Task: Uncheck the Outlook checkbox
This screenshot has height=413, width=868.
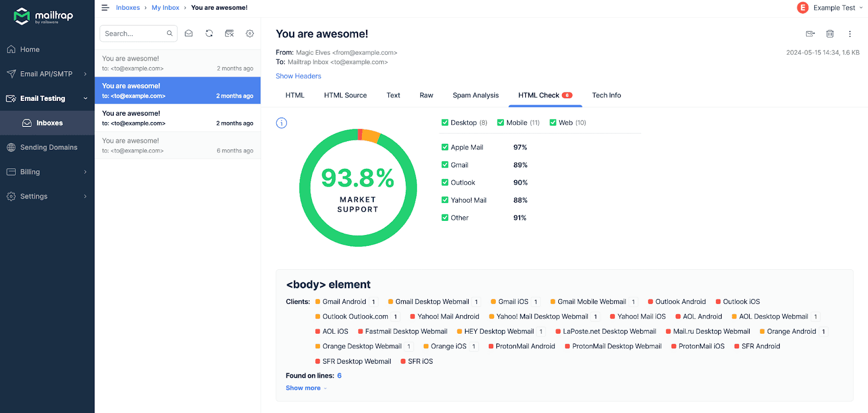Action: [445, 182]
